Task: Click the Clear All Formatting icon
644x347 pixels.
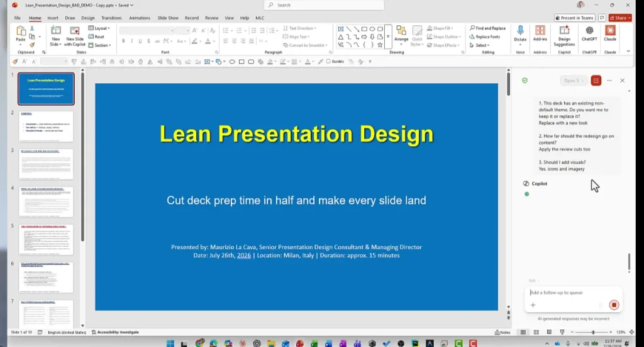Action: [213, 30]
